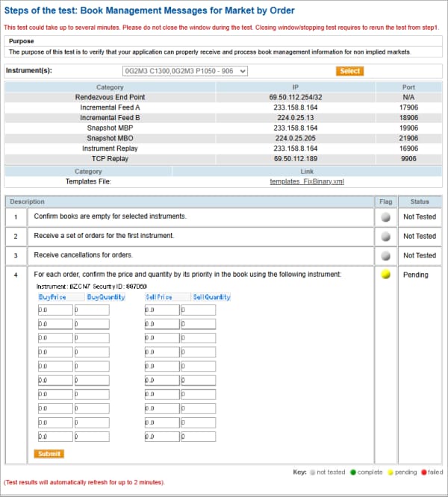Click the BuyQuantity column header

tap(106, 297)
